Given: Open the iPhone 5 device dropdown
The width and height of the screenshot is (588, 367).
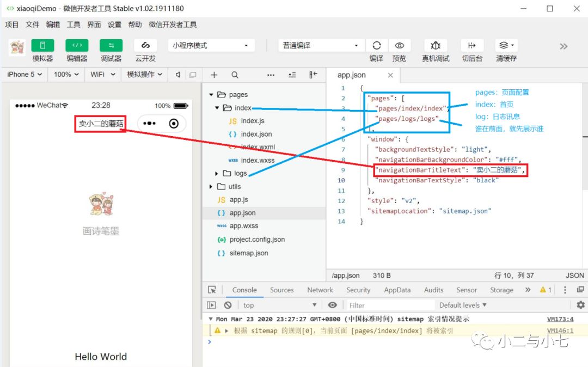Looking at the screenshot, I should tap(24, 74).
